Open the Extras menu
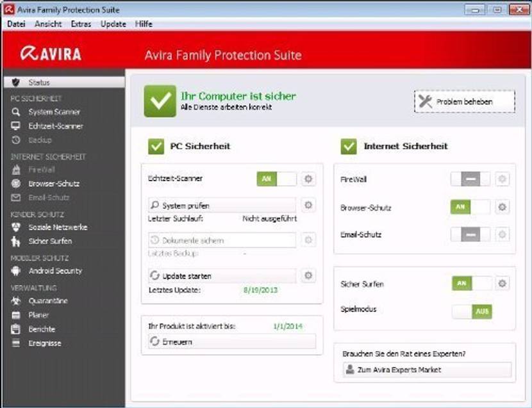Screen dimensions: 532x408 81,24
